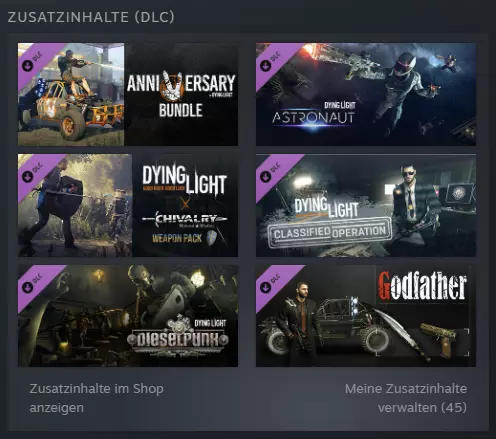Open the Chivalry Weapon Pack DLC thumbnail
Screen dimensions: 496x439
tap(128, 205)
